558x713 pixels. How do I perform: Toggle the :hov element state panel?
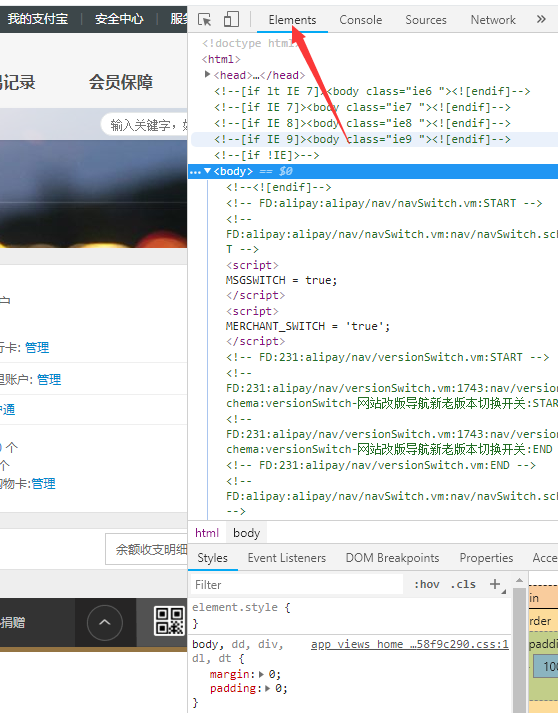point(427,584)
